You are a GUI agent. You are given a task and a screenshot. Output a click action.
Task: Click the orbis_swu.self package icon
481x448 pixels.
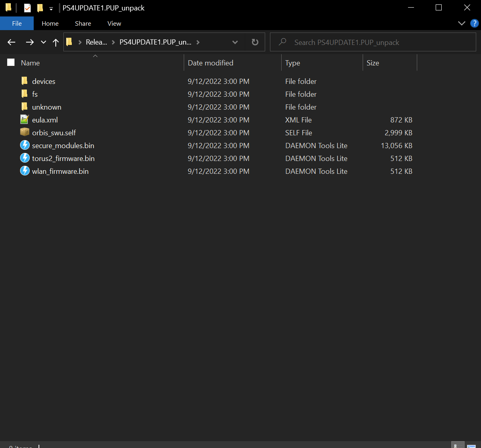(24, 132)
